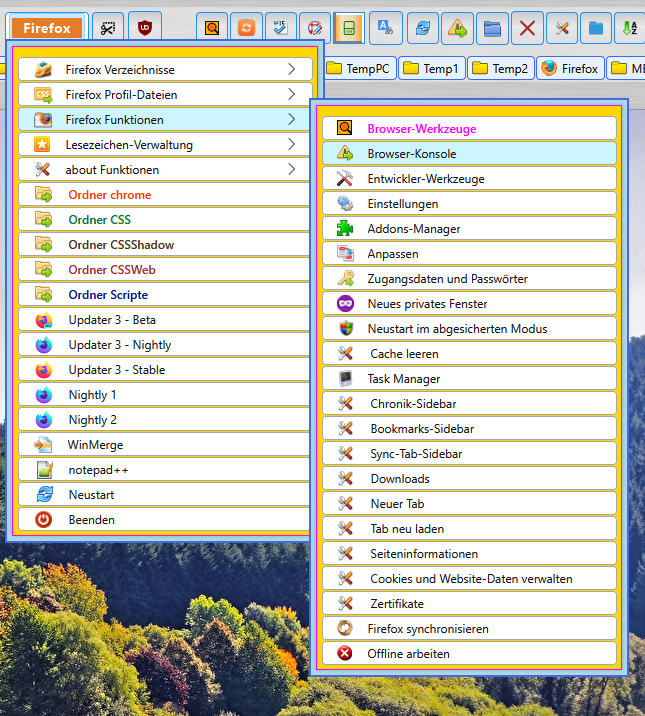
Task: Open Seiteninformationen
Action: (469, 554)
